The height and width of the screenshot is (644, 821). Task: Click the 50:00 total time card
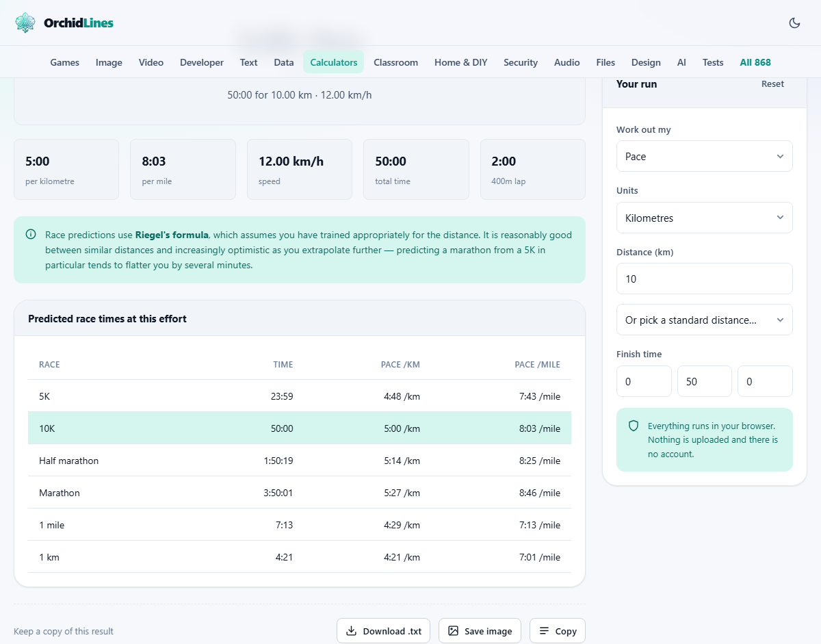click(x=416, y=170)
